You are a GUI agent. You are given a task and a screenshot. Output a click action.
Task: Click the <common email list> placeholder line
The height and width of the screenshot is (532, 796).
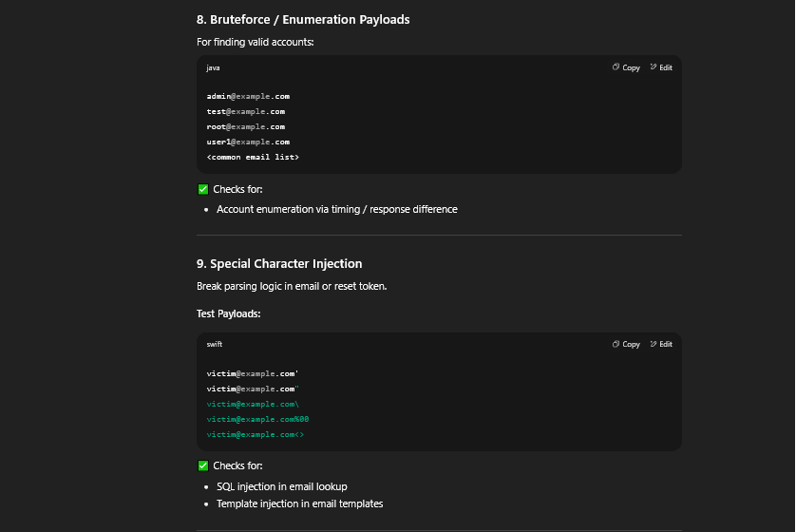click(253, 158)
